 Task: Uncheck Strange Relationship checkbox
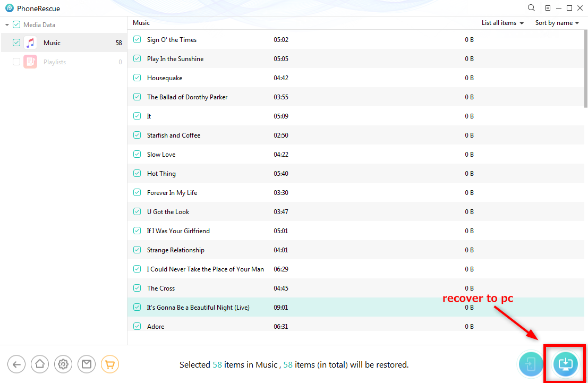tap(137, 250)
